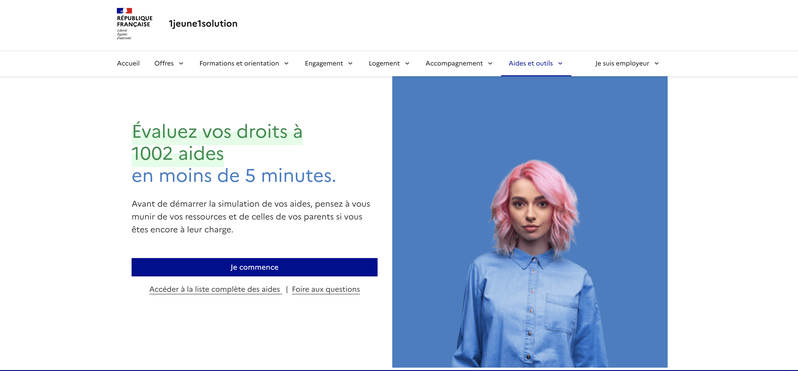Open the 1jeune1solution site title
This screenshot has height=371, width=798.
(x=203, y=24)
